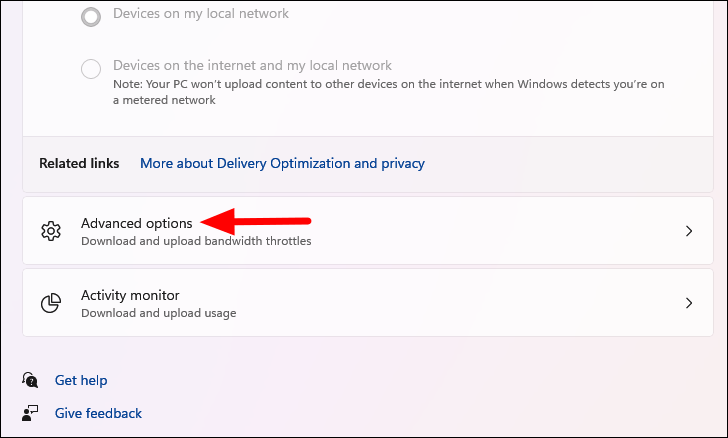The image size is (728, 438).
Task: Click the Devices on my local network label
Action: (201, 13)
